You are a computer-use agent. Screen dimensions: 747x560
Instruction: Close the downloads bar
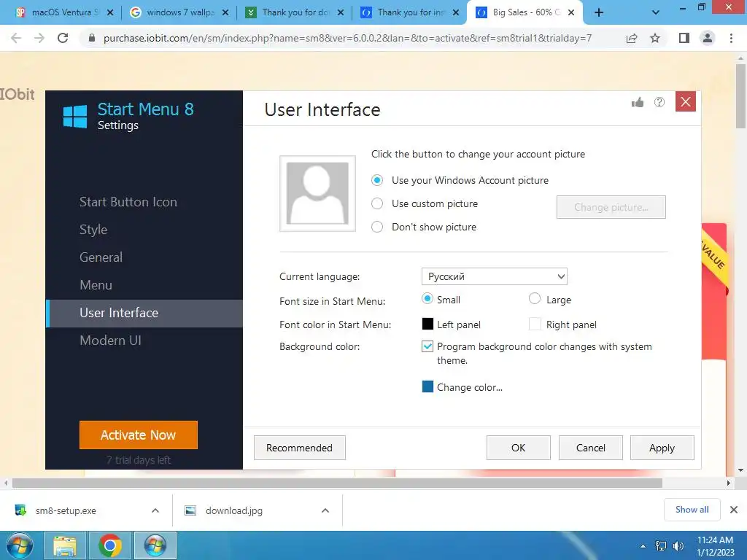[x=734, y=510]
